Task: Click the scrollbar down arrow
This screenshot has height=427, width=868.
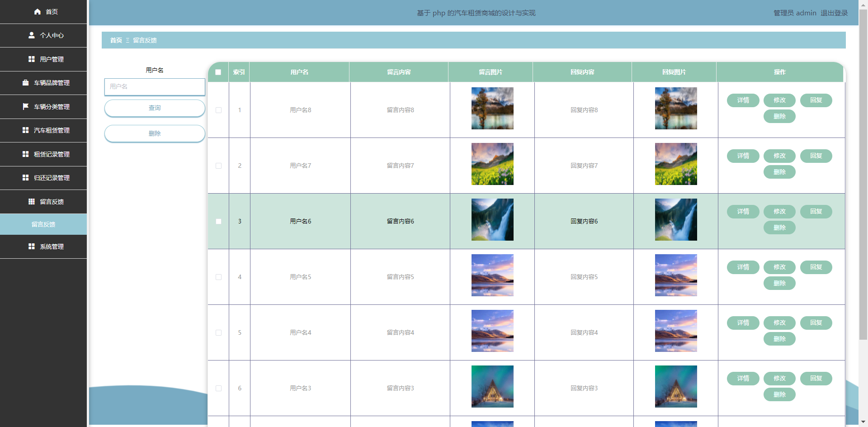Action: coord(863,422)
